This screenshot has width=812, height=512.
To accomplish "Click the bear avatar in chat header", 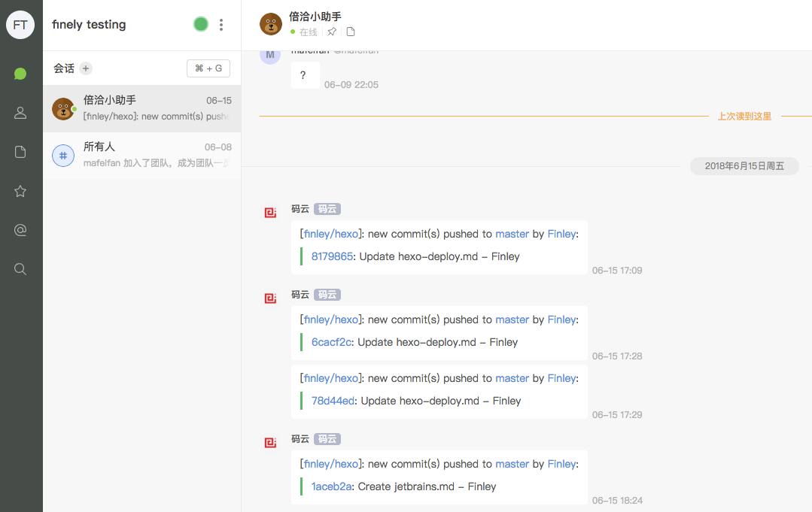I will 271,24.
